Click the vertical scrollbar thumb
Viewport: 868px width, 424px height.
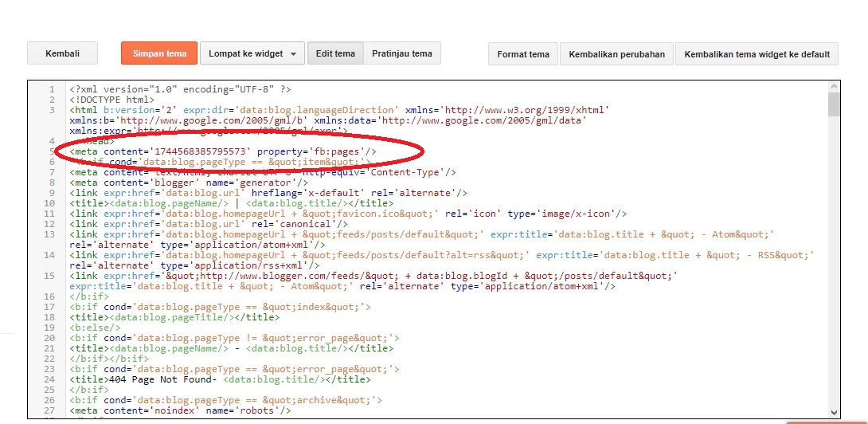pos(834,104)
